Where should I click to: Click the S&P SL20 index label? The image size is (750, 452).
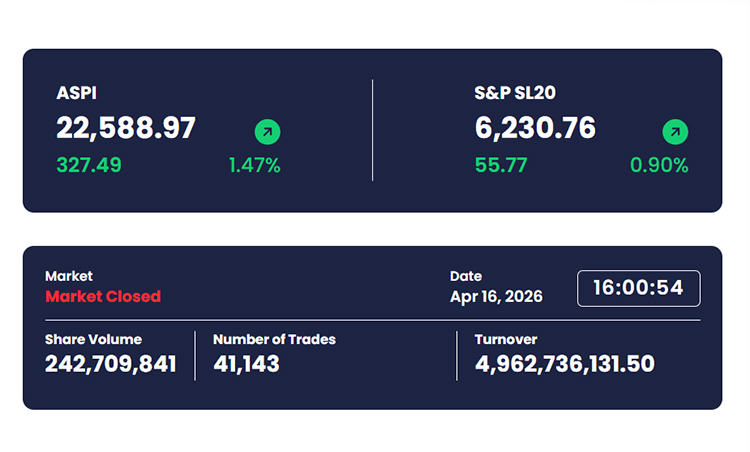coord(515,94)
